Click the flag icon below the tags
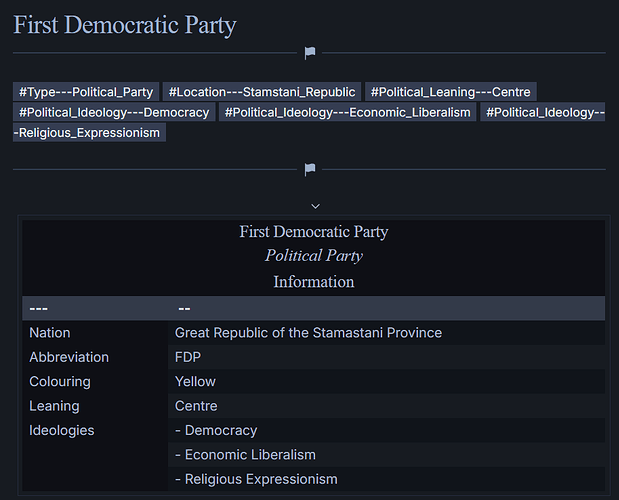The height and width of the screenshot is (500, 619). pos(310,170)
